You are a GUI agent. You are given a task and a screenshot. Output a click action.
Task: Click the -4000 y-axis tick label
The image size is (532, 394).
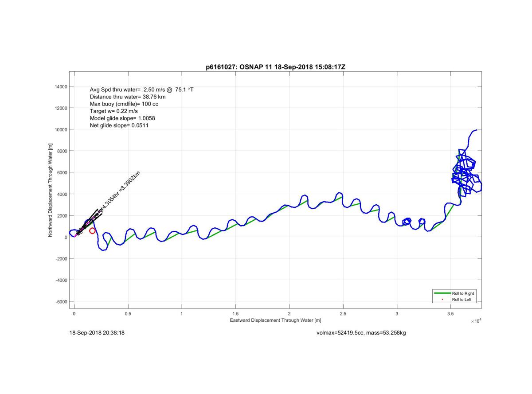click(x=62, y=280)
